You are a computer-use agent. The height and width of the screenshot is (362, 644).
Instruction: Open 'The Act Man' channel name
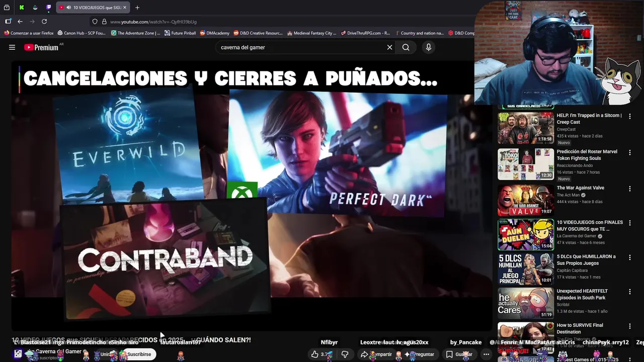(x=568, y=195)
